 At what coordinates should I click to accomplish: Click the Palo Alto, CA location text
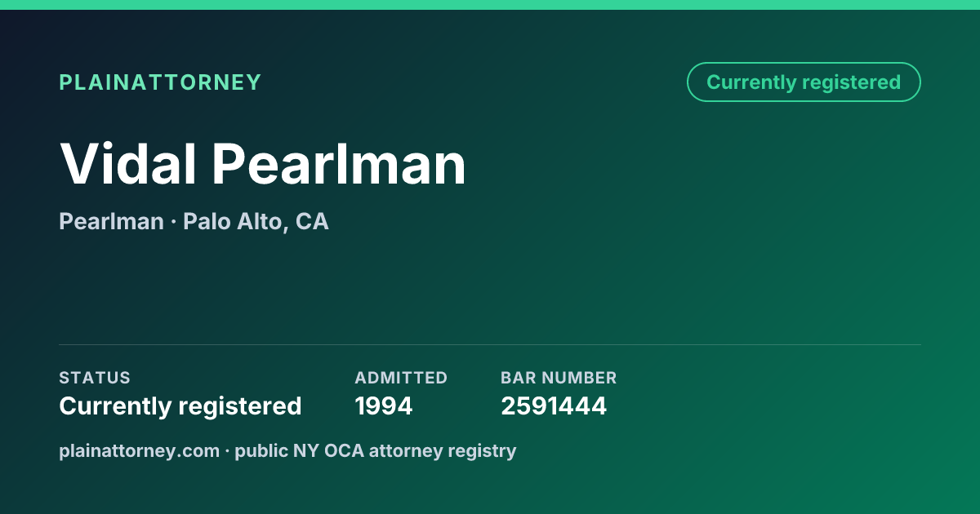click(x=256, y=222)
